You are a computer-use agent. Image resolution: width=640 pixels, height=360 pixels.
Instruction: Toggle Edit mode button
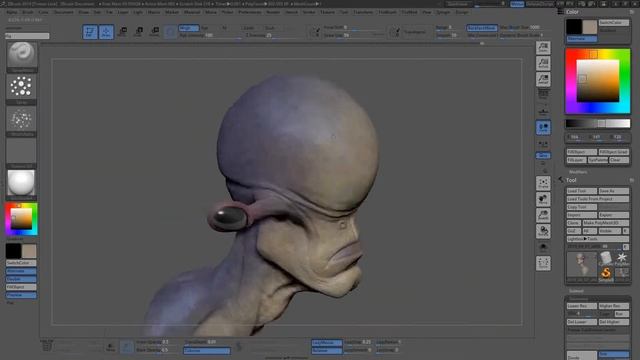pos(90,32)
